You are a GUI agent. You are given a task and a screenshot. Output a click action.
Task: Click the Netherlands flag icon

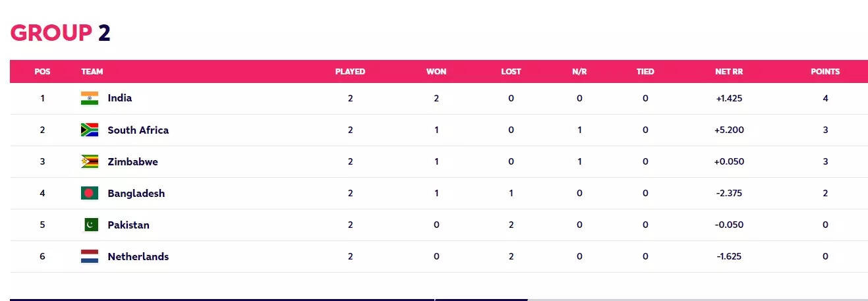click(x=90, y=256)
